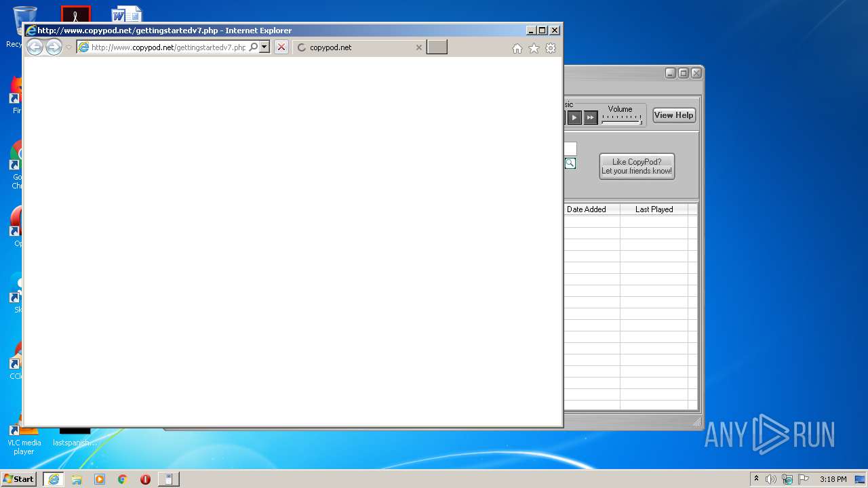Go to the Internet Explorer home page
This screenshot has width=868, height=488.
click(517, 48)
